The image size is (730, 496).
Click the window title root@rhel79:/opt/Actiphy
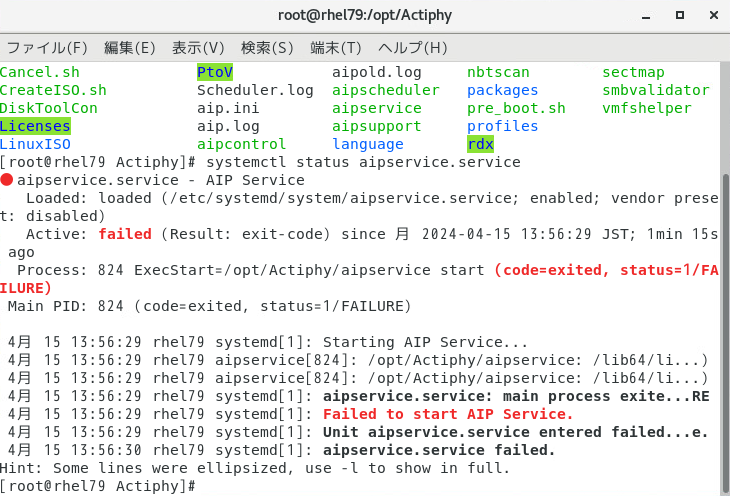coord(365,15)
